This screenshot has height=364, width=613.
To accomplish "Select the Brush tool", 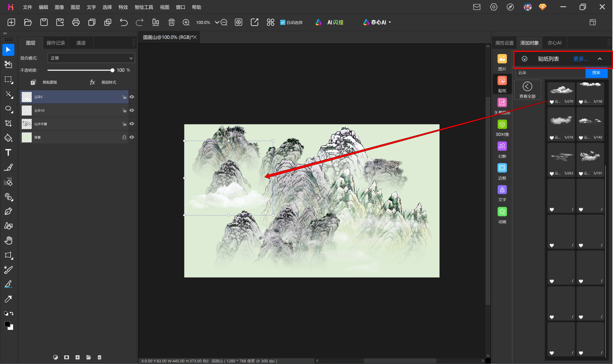I will pos(8,167).
